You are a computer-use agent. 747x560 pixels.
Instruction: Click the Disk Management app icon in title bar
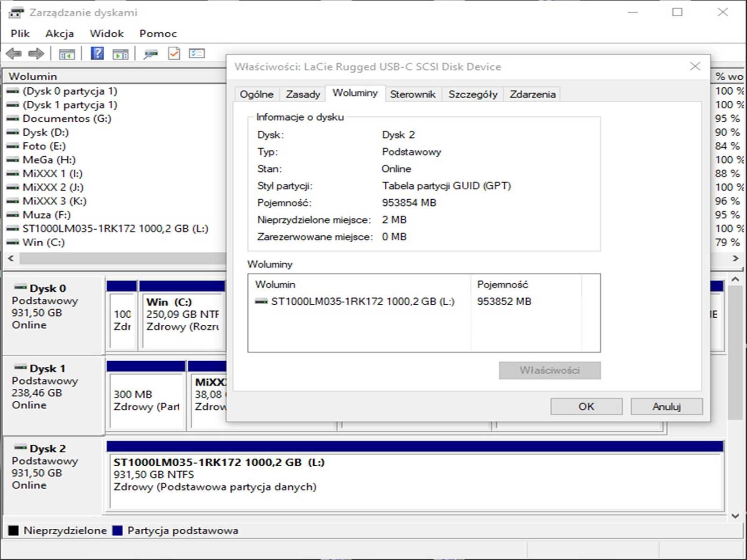pyautogui.click(x=16, y=13)
